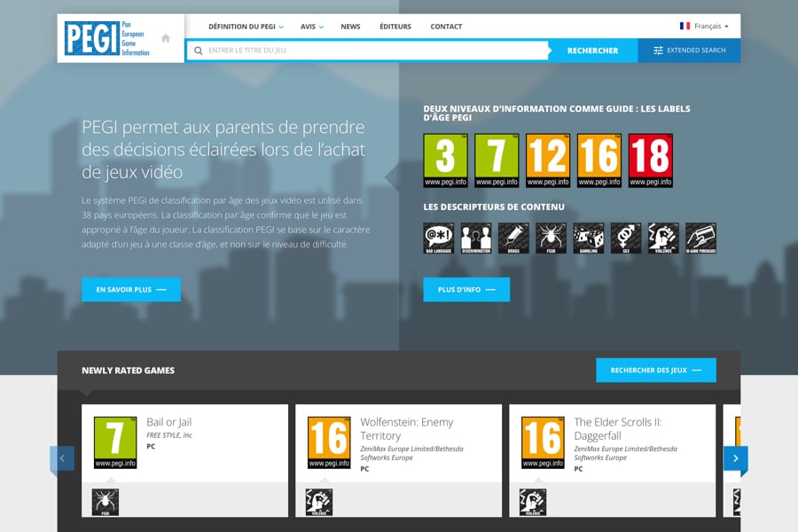Image resolution: width=798 pixels, height=532 pixels.
Task: Click the Rechercher des jeux button
Action: (x=655, y=370)
